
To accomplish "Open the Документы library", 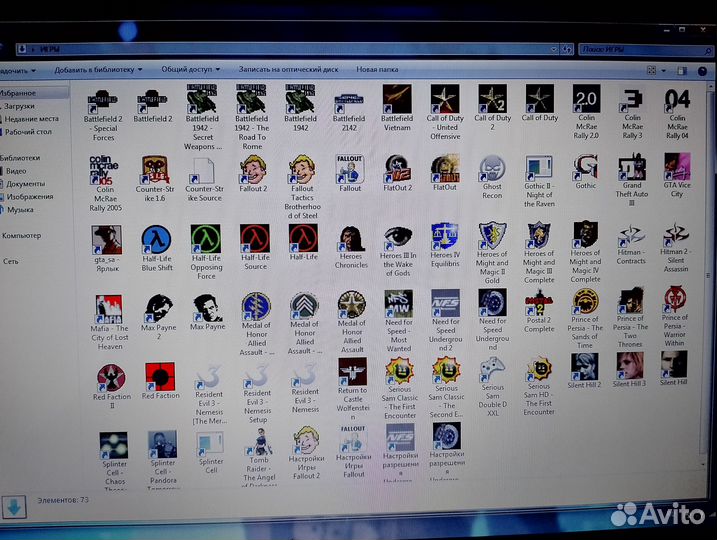I will click(x=26, y=184).
